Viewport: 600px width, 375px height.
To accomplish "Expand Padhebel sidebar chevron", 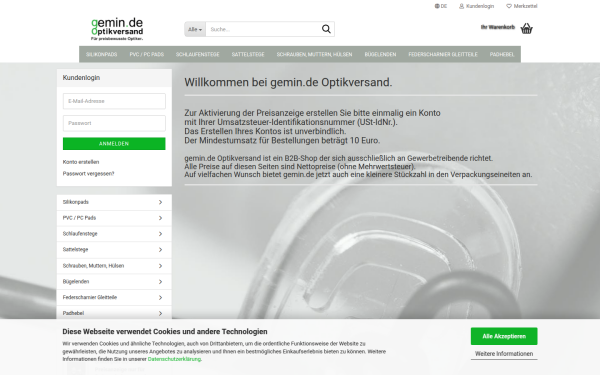I will pyautogui.click(x=160, y=313).
